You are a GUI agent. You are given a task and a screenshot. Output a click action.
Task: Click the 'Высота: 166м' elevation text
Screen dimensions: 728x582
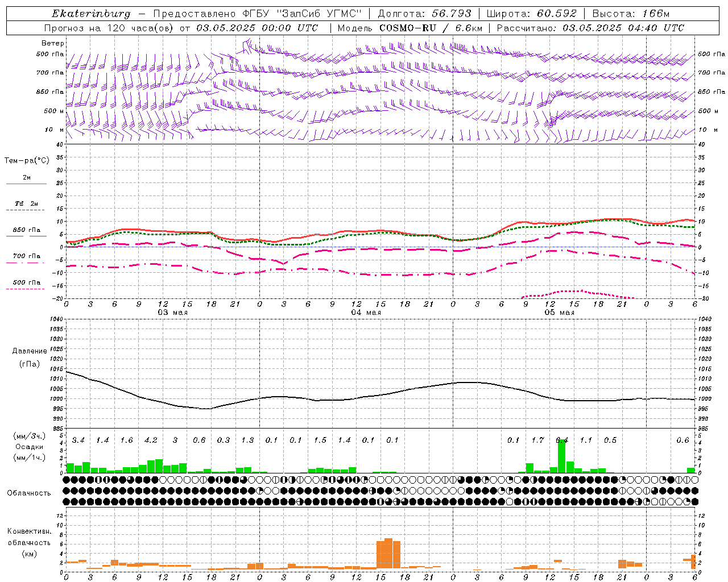[x=631, y=14]
